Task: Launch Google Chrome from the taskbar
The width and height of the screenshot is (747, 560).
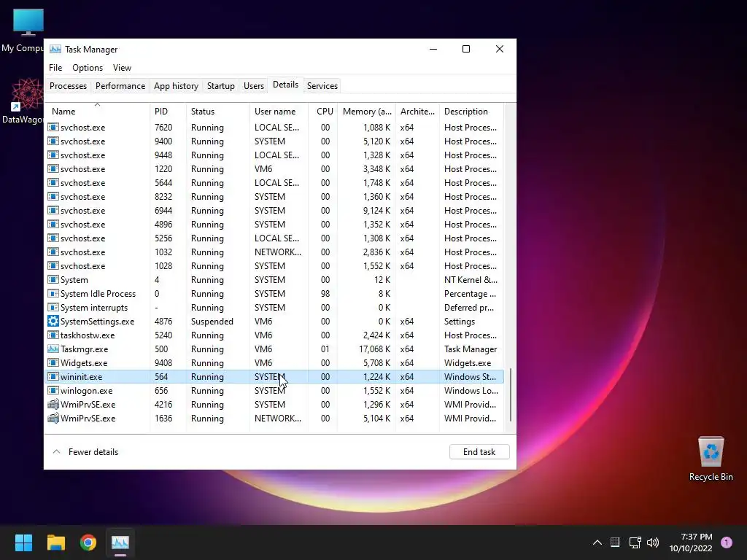Action: 88,542
